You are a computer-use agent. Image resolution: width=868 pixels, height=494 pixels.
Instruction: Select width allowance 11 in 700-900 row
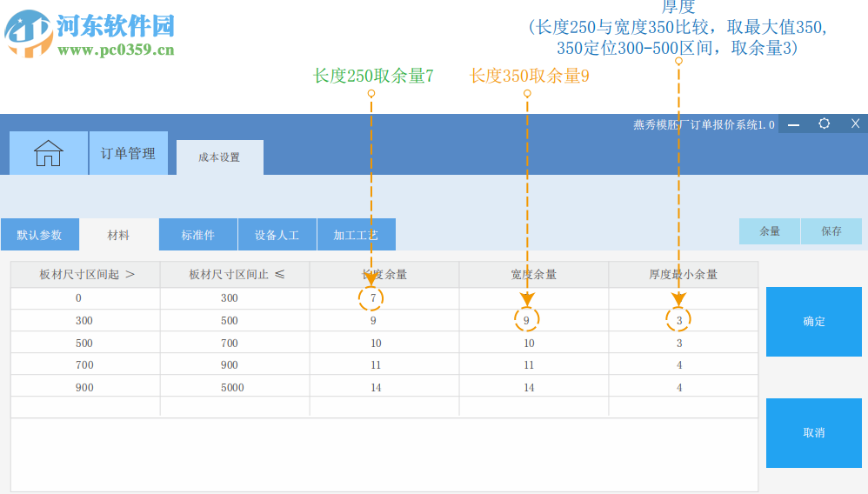534,364
